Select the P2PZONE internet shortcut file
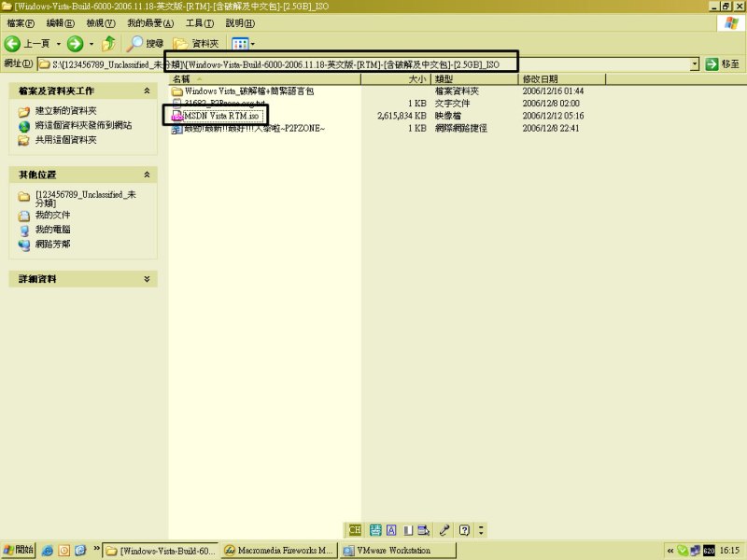Image resolution: width=747 pixels, height=560 pixels. [x=254, y=129]
